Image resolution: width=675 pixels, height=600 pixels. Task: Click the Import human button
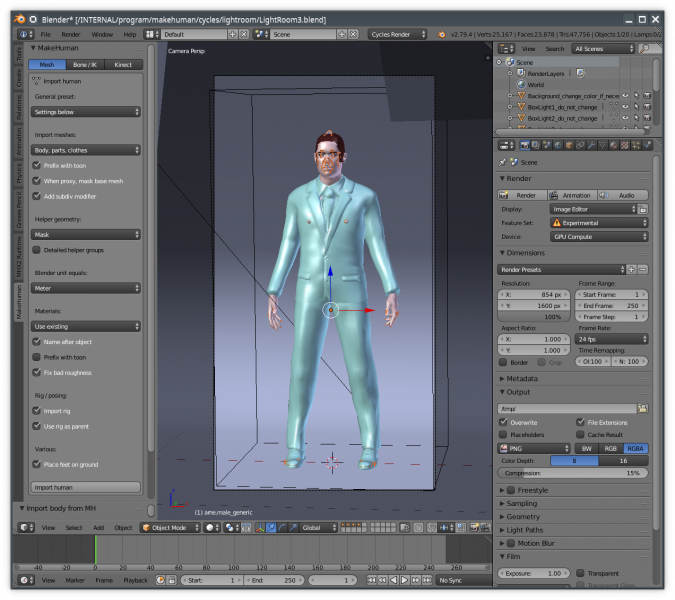[x=85, y=487]
